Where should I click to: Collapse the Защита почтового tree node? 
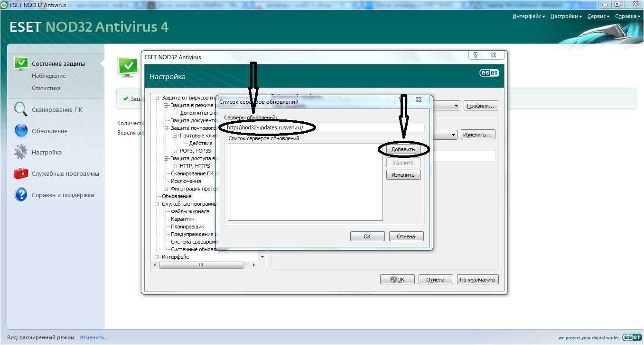point(166,128)
